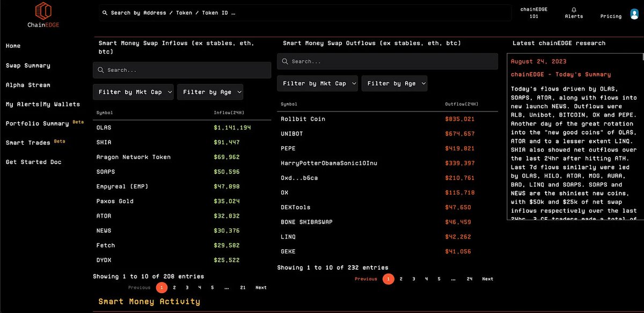Open Portfolio Summary Beta
This screenshot has width=644, height=313.
tap(45, 123)
